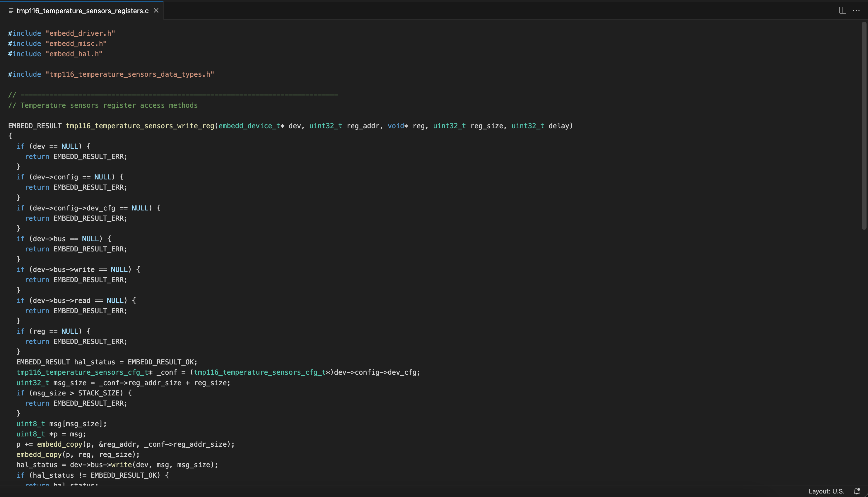
Task: Click the embedd_device_t parameter type
Action: [249, 126]
